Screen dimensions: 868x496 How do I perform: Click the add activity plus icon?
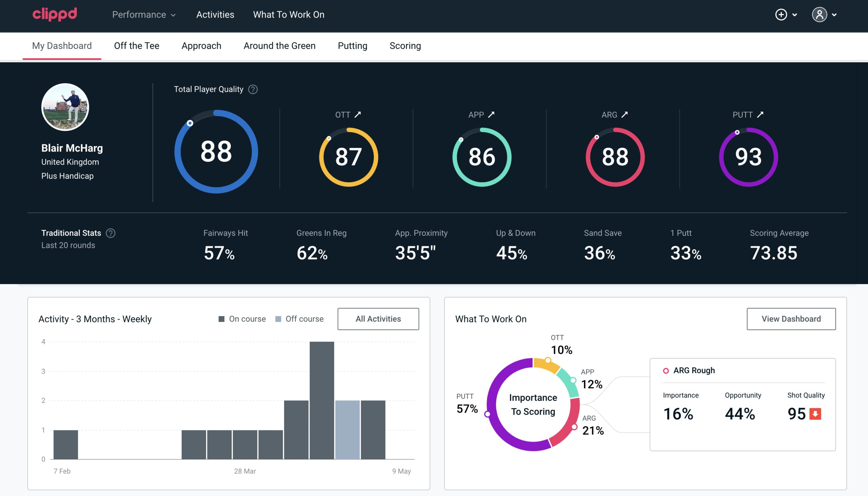[x=781, y=14]
